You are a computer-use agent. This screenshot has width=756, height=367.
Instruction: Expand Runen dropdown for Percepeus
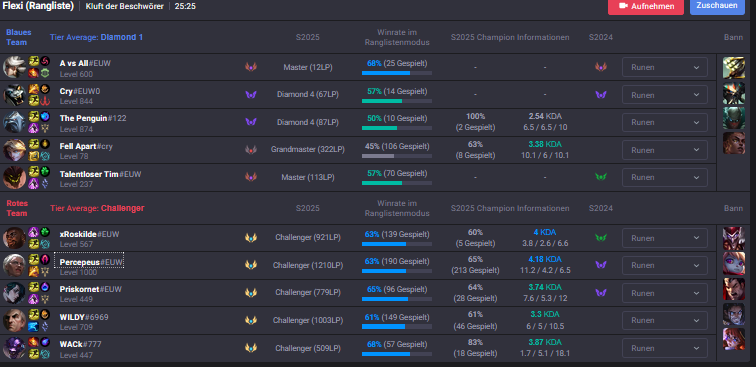click(x=665, y=265)
